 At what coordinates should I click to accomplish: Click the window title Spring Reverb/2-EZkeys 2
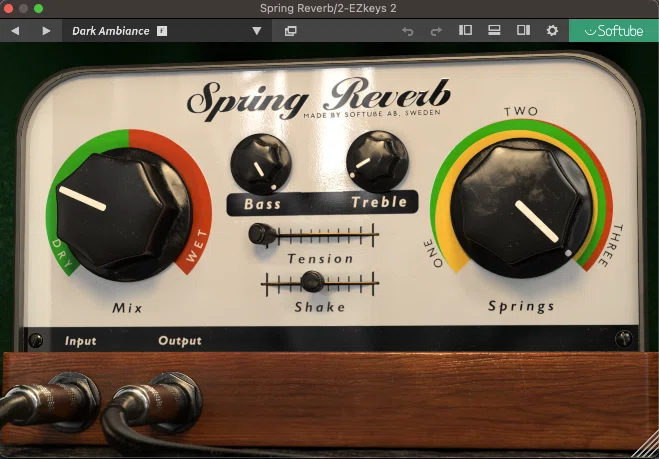[x=328, y=8]
